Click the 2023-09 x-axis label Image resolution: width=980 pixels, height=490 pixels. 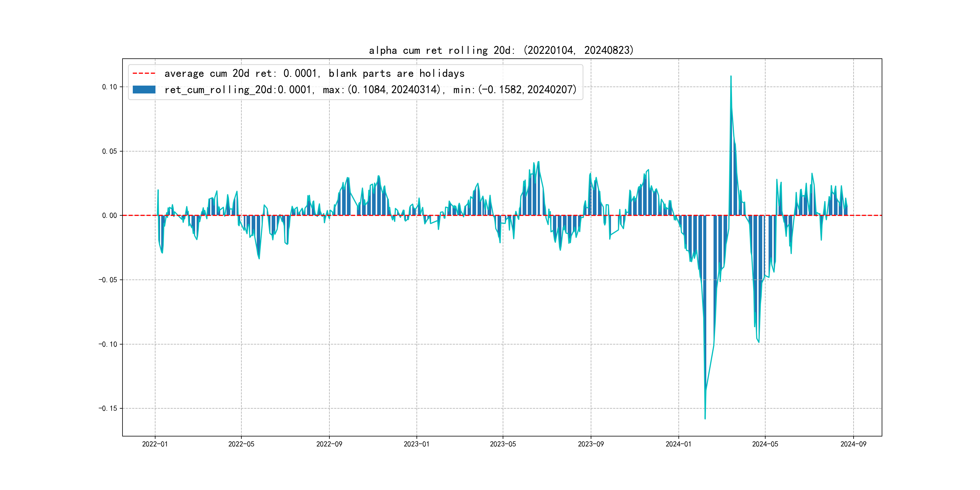tap(591, 444)
